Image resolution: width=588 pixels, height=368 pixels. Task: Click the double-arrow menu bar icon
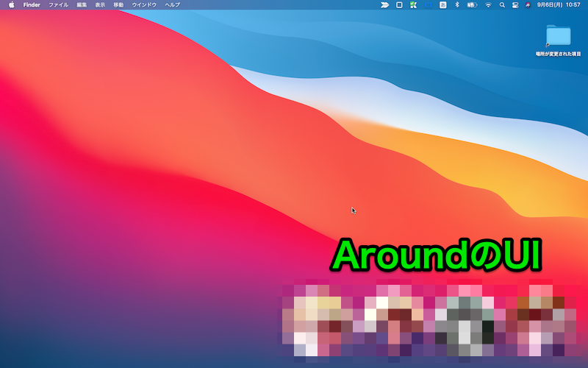click(384, 5)
